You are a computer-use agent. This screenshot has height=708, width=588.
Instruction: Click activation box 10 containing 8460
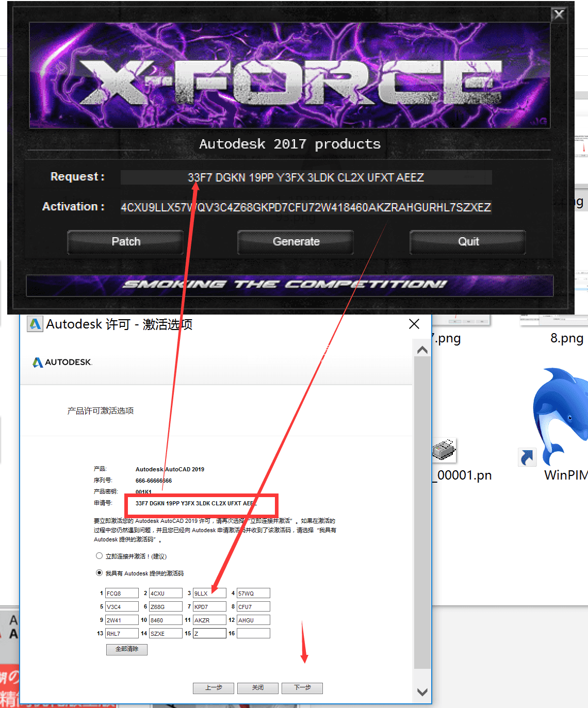(x=166, y=620)
